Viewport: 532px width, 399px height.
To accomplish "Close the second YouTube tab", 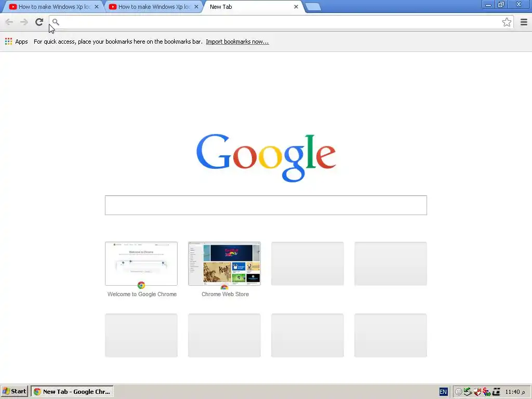I will (x=196, y=7).
